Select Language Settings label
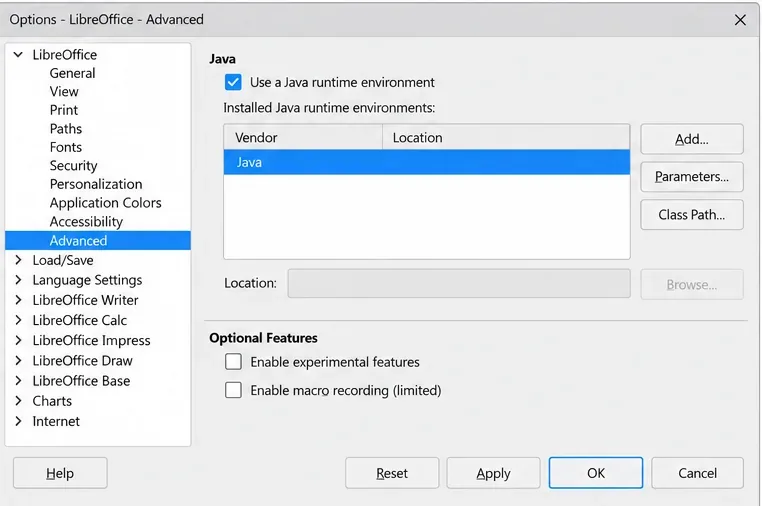The image size is (762, 506). 87,280
